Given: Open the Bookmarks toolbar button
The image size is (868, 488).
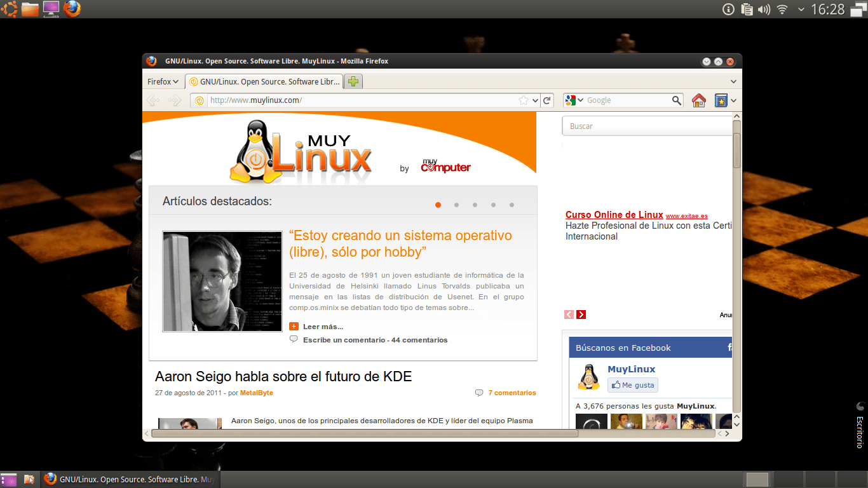Looking at the screenshot, I should pyautogui.click(x=721, y=100).
